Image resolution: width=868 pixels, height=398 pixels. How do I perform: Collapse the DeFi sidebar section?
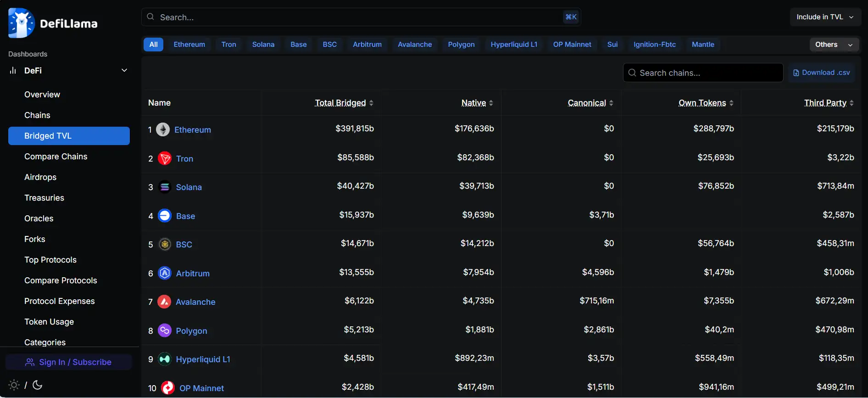[124, 70]
